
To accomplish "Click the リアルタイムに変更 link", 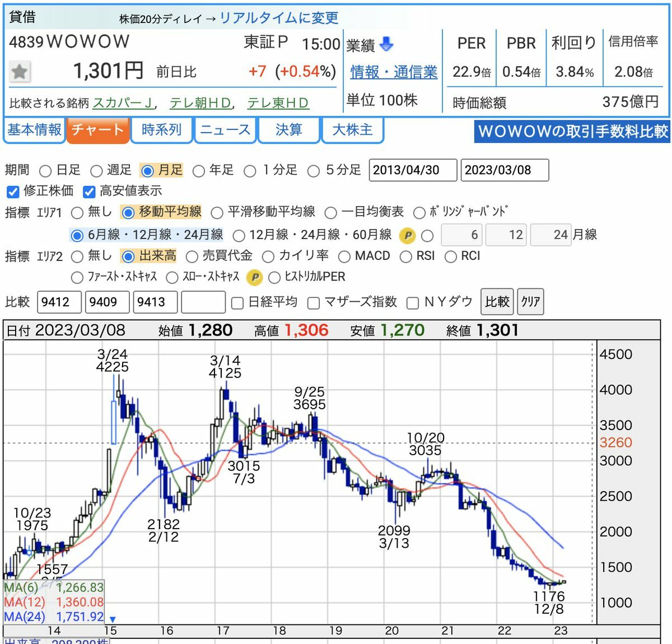I will click(x=279, y=18).
